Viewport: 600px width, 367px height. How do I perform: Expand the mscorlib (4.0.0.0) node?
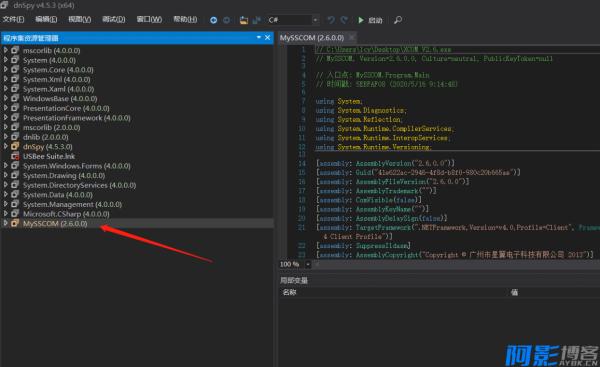[x=5, y=50]
